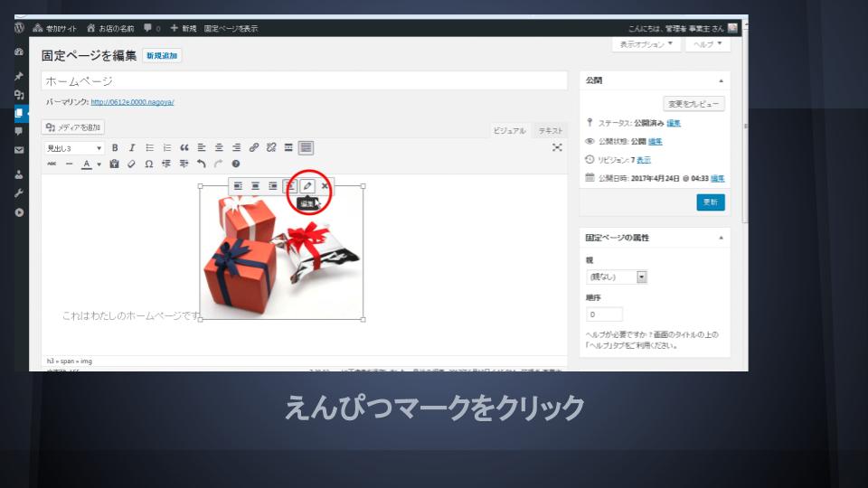Toggle bold formatting in the editor toolbar

click(x=115, y=147)
